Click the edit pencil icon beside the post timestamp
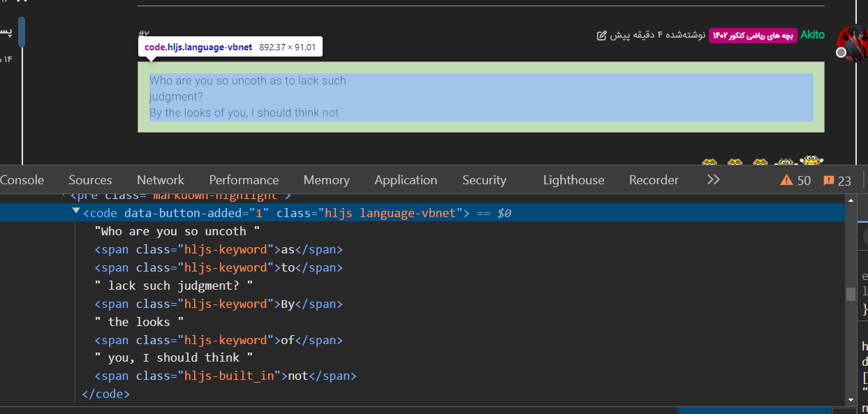Viewport: 868px width, 414px height. point(602,36)
